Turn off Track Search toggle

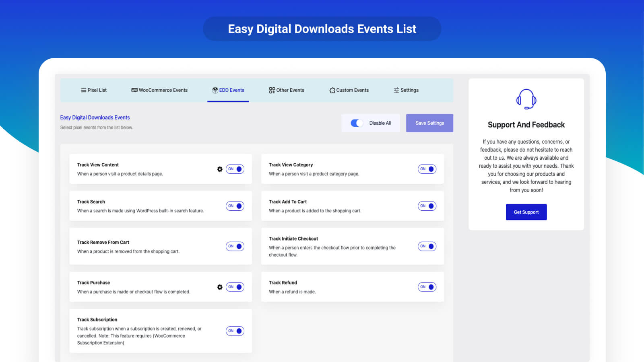pyautogui.click(x=235, y=206)
